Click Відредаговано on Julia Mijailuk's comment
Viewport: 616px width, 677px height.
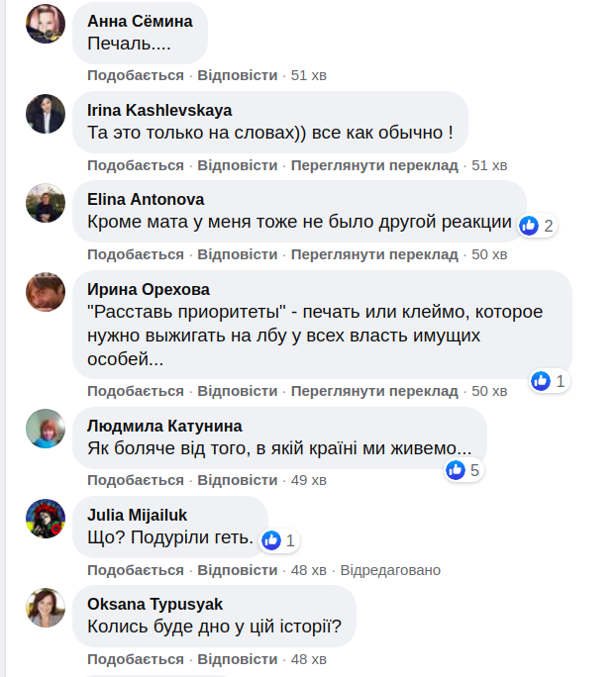[390, 570]
